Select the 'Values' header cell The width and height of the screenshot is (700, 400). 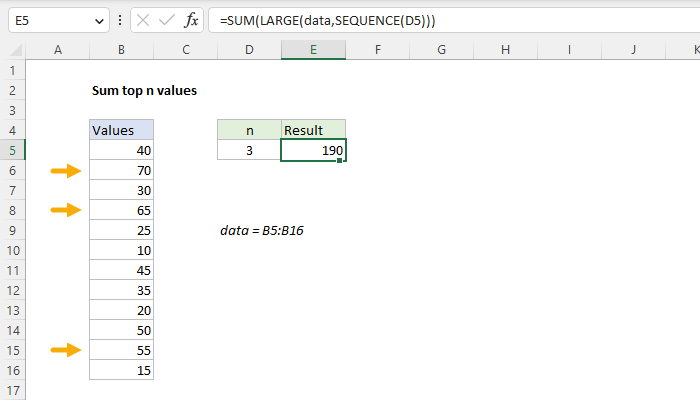pos(121,130)
